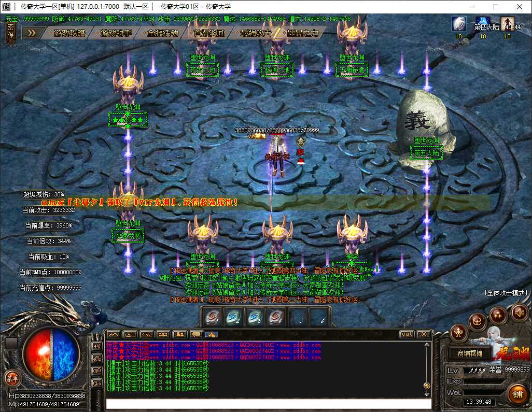Click chat scrollbar down arrow
Screen dimensions: 532x412
[427, 394]
